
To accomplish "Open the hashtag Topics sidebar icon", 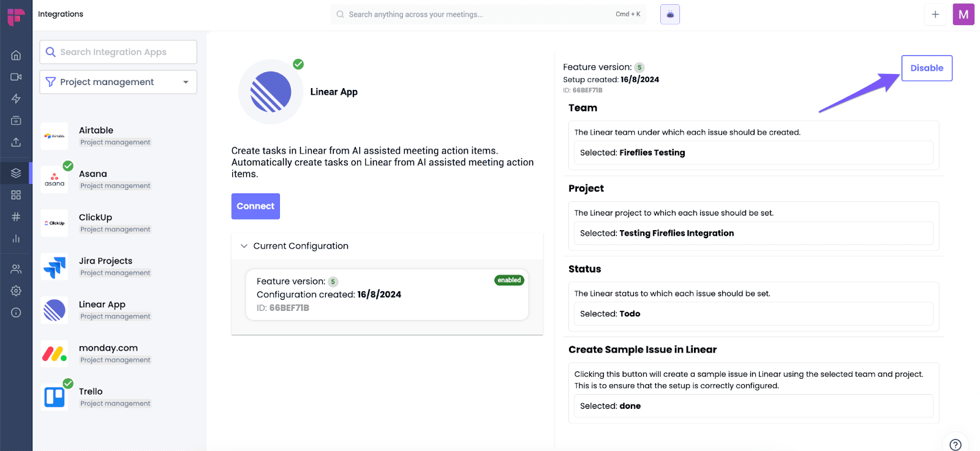I will 16,217.
